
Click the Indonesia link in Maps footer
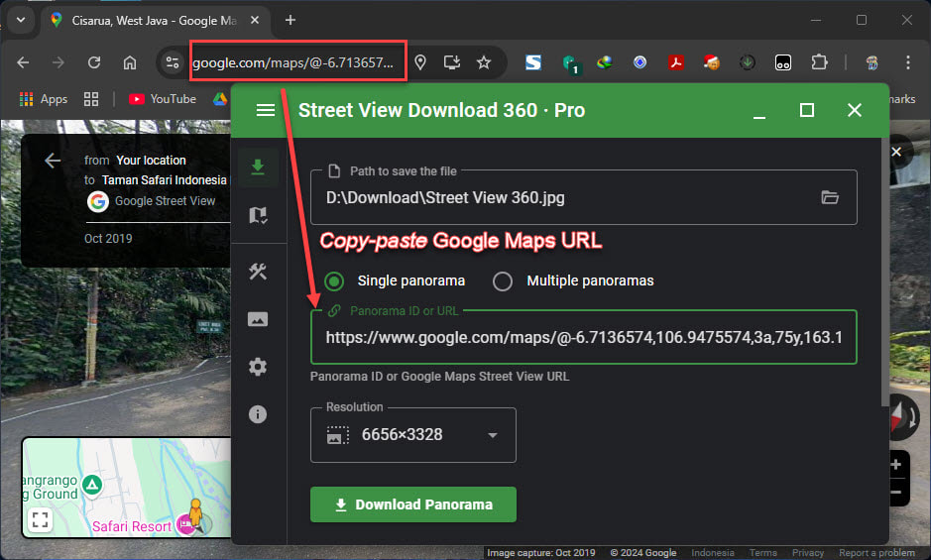pyautogui.click(x=713, y=553)
